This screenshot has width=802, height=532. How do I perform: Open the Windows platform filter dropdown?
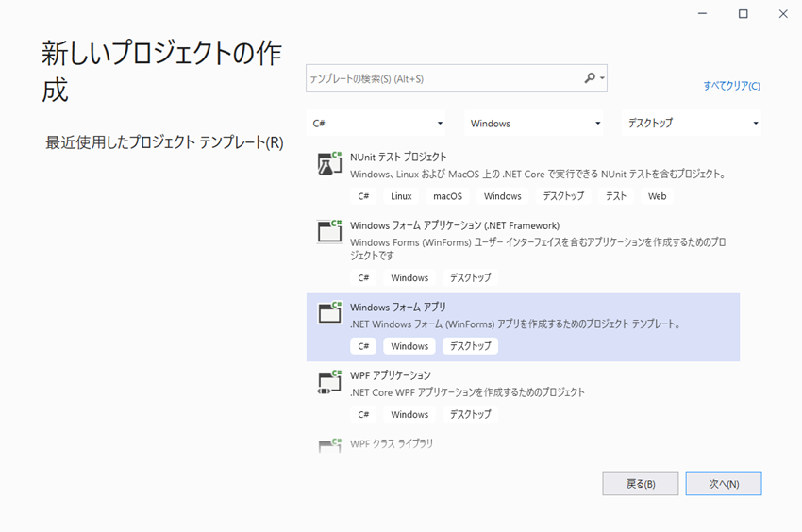tap(534, 124)
